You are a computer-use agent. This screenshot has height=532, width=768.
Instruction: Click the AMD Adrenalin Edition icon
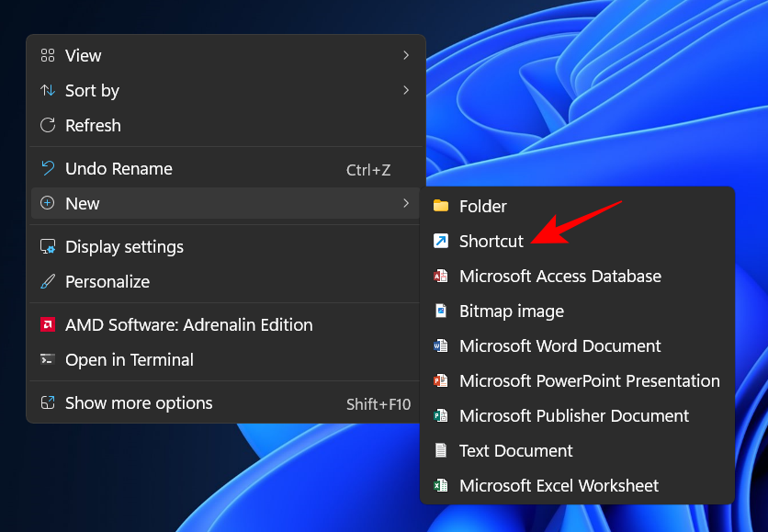48,325
